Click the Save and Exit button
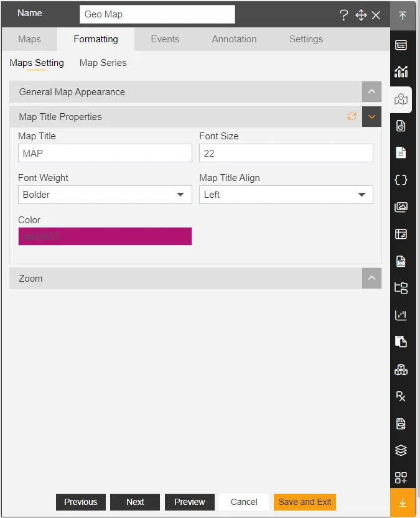The height and width of the screenshot is (518, 420). (x=305, y=502)
